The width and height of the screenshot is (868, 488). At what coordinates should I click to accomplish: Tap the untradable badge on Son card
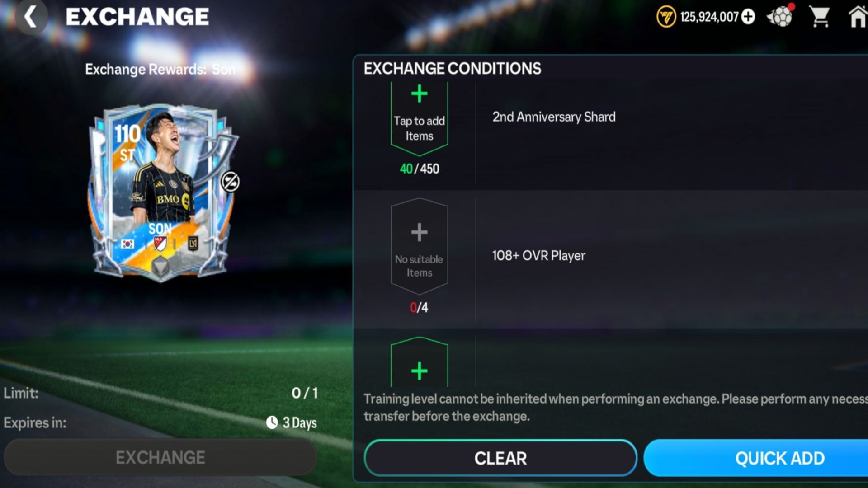(x=230, y=182)
